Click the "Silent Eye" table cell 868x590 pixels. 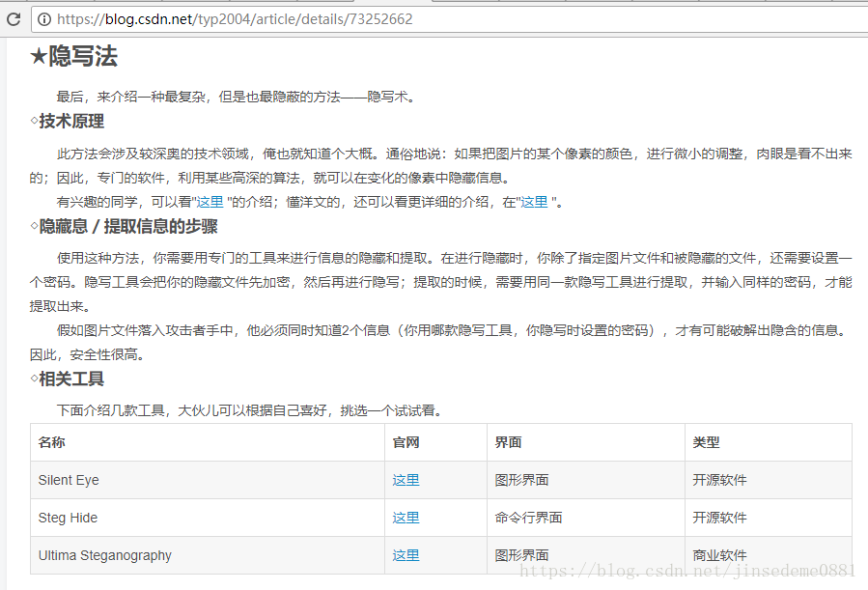click(x=208, y=480)
